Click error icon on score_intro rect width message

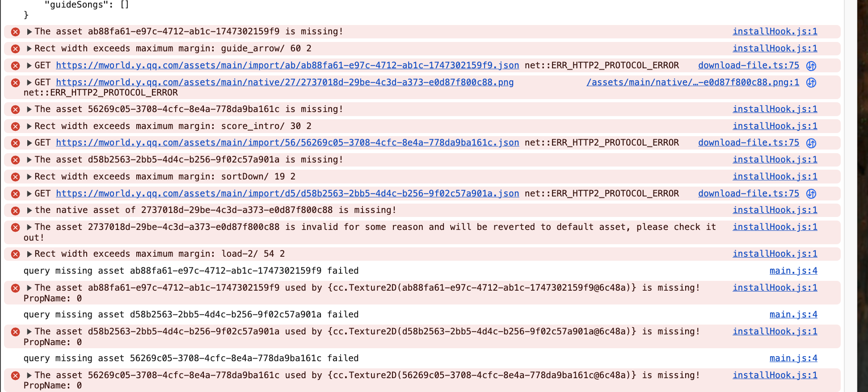click(15, 126)
